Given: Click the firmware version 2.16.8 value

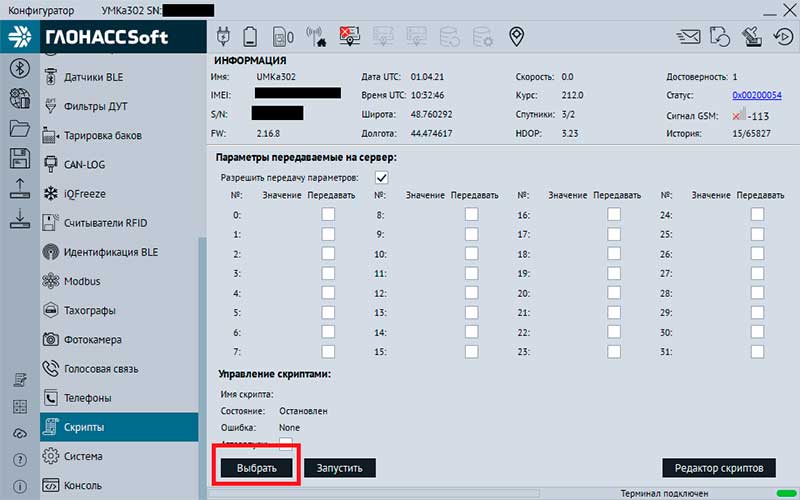Looking at the screenshot, I should coord(268,133).
